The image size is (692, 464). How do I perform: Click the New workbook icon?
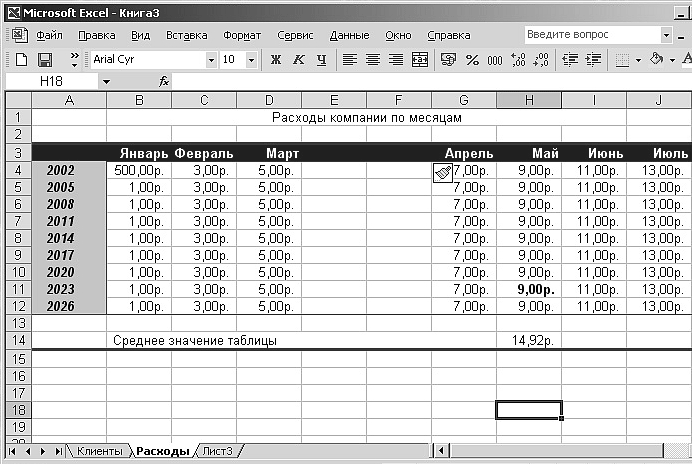pos(21,60)
